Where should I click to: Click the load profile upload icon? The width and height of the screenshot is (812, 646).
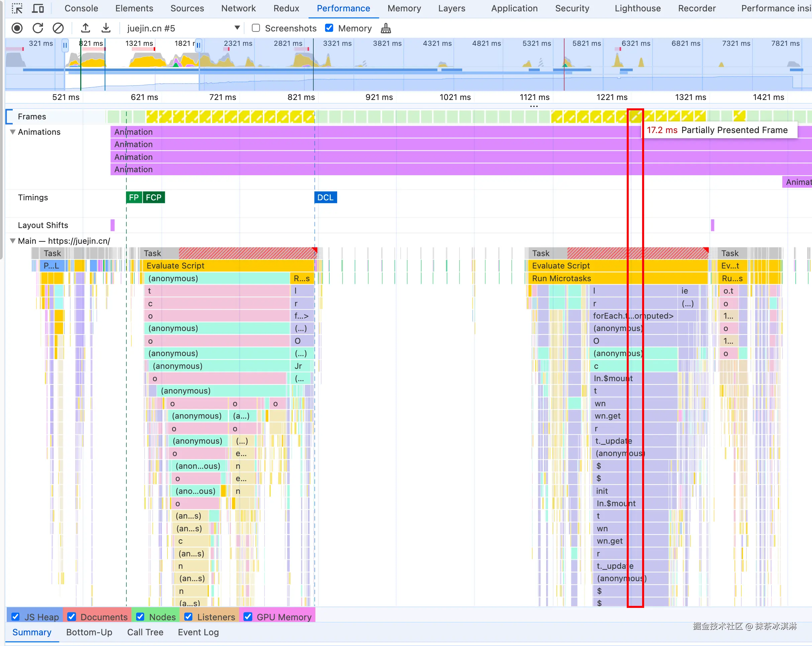(x=86, y=28)
